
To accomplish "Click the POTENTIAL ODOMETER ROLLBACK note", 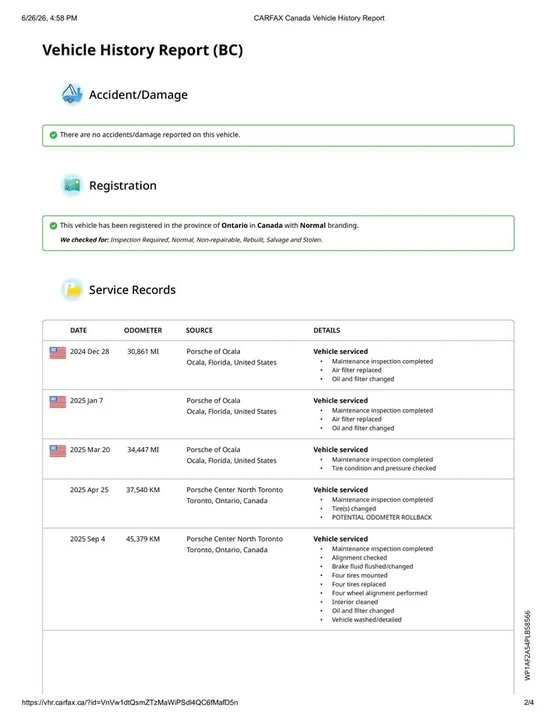I will 382,517.
